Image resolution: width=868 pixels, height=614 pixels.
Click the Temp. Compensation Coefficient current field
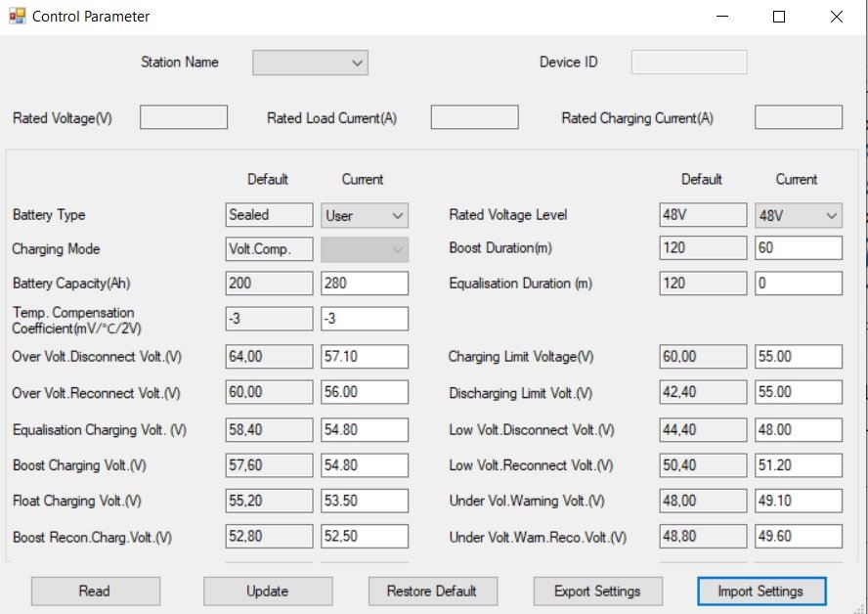coord(365,319)
